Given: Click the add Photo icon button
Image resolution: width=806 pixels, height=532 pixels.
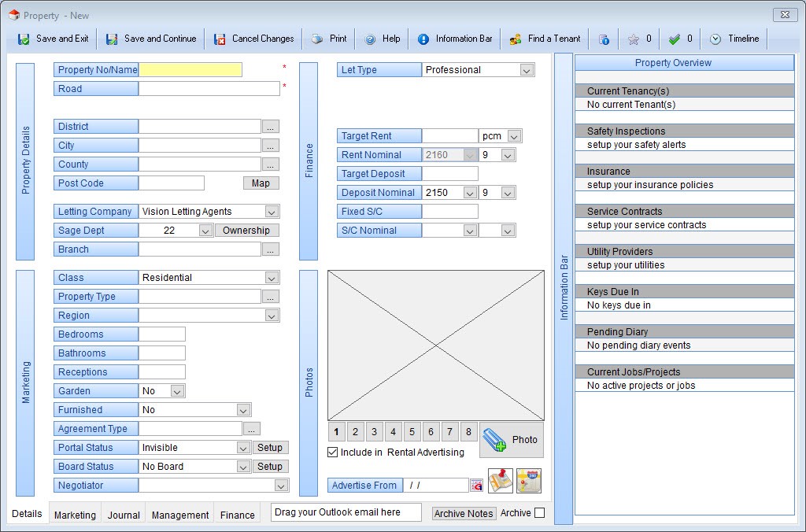Looking at the screenshot, I should [512, 440].
